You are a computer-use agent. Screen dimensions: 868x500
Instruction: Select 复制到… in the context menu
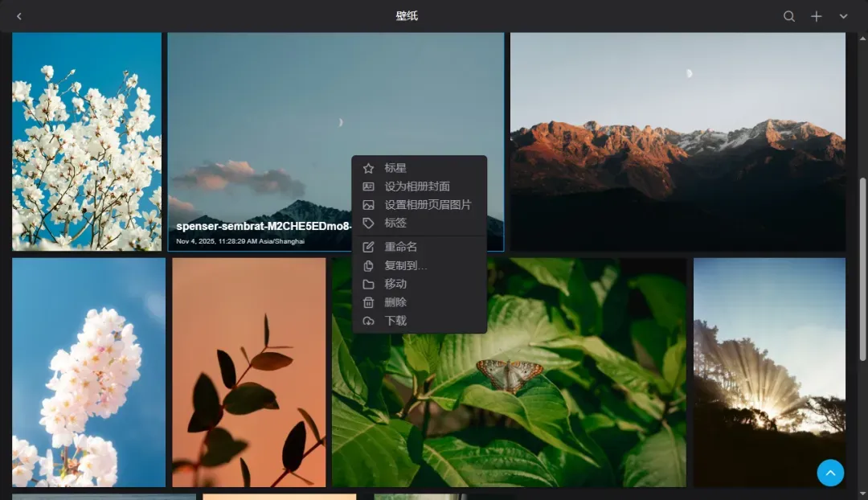(x=405, y=265)
